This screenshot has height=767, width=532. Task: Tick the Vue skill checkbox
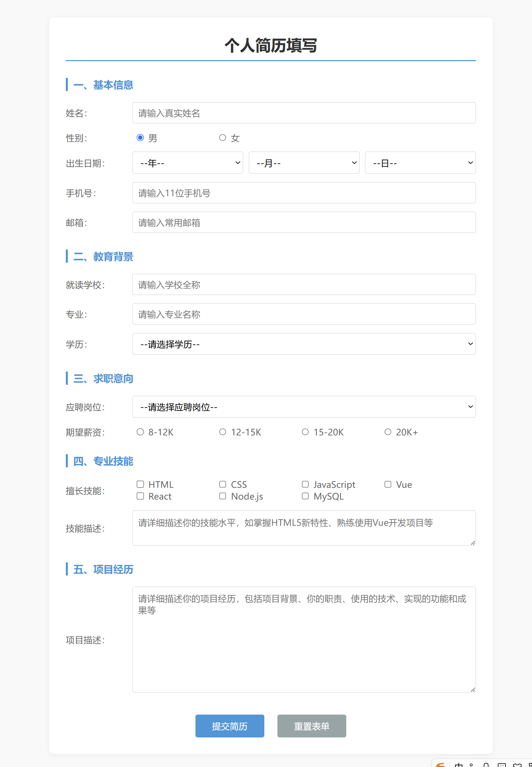388,484
